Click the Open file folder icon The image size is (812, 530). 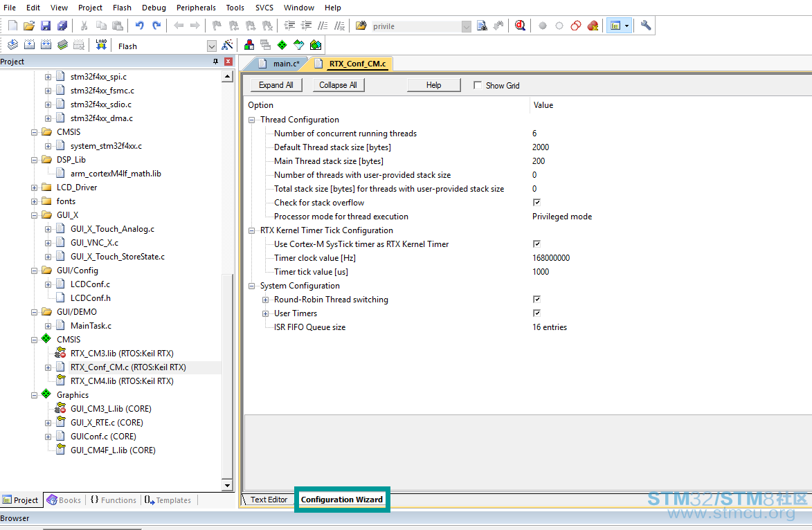[29, 26]
